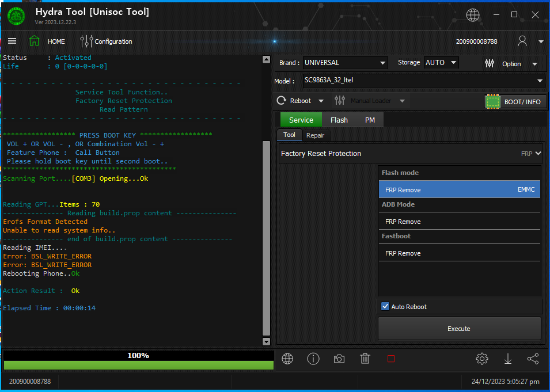Click the 'Ver 2023.12.22.3' version text
Image resolution: width=550 pixels, height=392 pixels.
[x=55, y=22]
